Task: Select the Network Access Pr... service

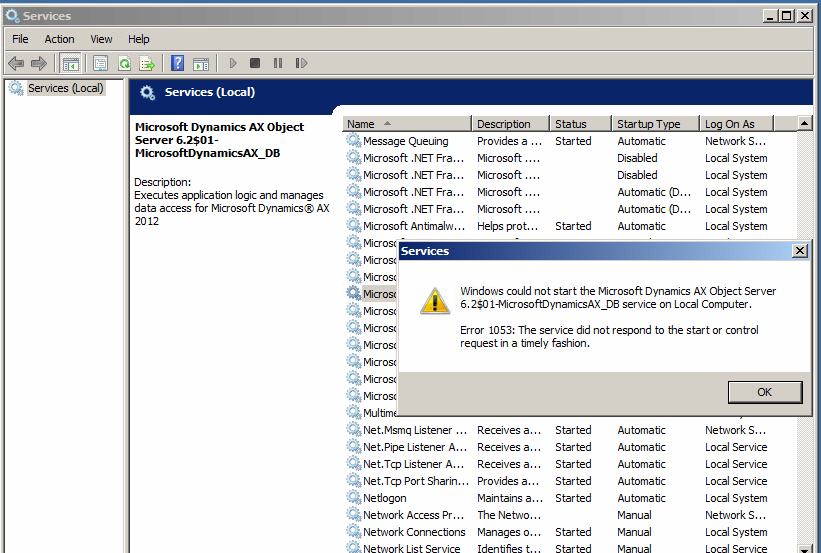Action: (x=570, y=515)
